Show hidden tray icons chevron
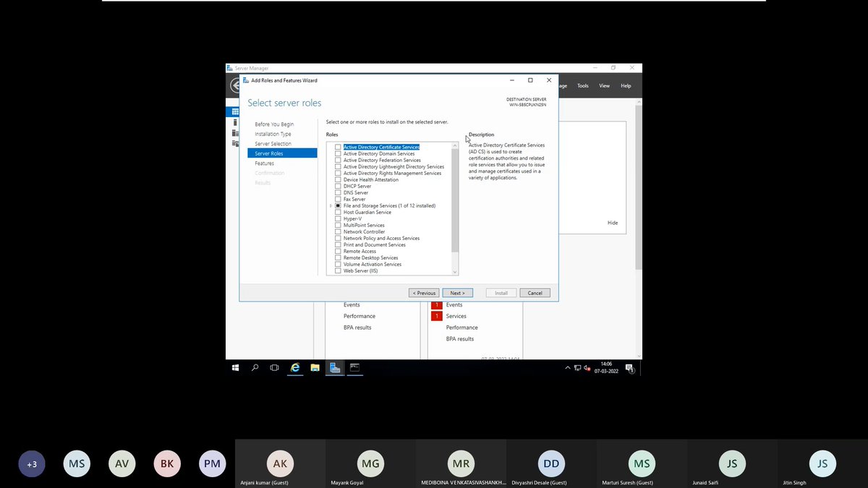The width and height of the screenshot is (868, 488). click(568, 368)
